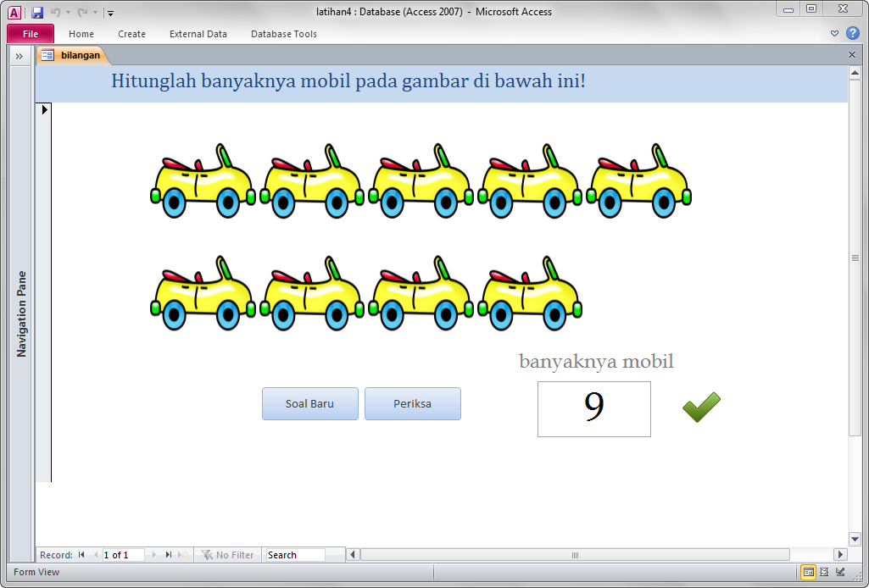Activate Form View button in status bar
The image size is (869, 588).
pyautogui.click(x=809, y=573)
